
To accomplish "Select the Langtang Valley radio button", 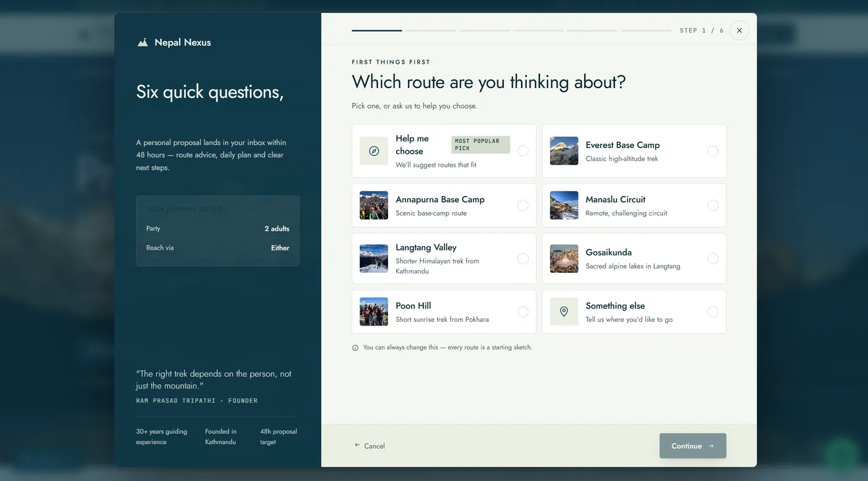I will [523, 258].
